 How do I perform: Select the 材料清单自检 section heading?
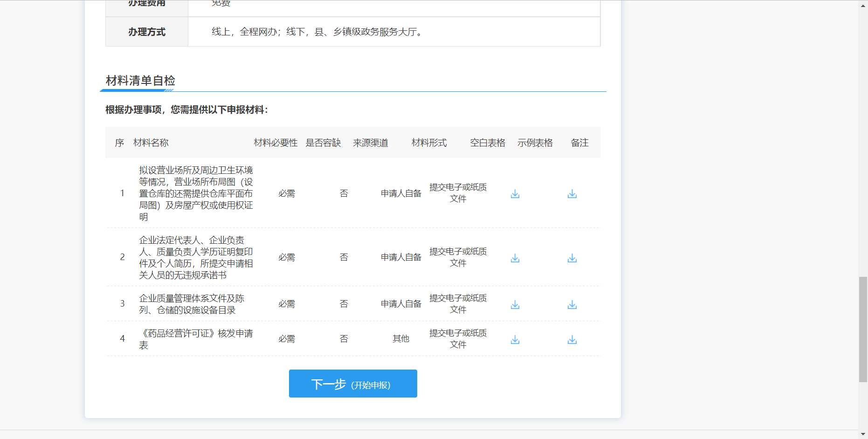140,81
